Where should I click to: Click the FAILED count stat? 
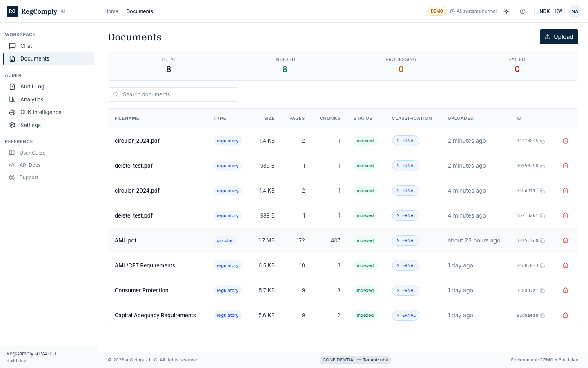coord(517,65)
